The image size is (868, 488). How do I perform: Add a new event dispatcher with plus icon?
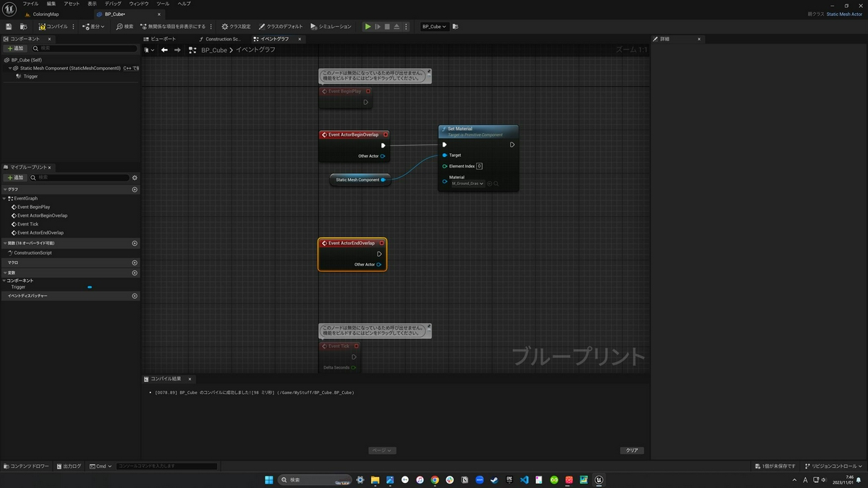135,296
